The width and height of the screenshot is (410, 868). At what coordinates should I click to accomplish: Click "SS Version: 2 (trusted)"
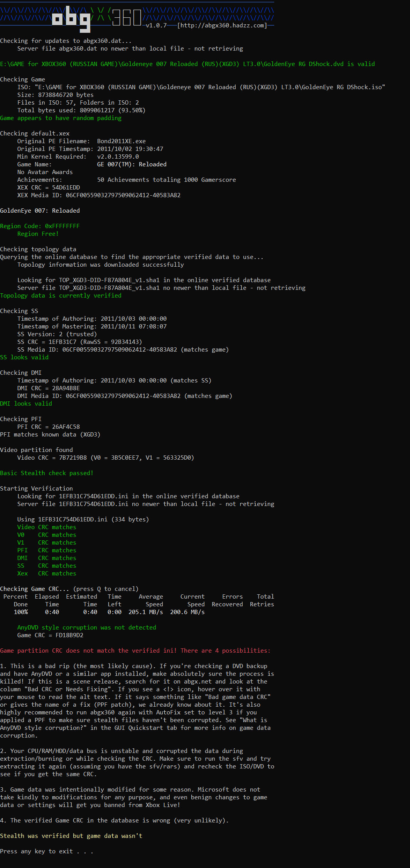point(57,334)
